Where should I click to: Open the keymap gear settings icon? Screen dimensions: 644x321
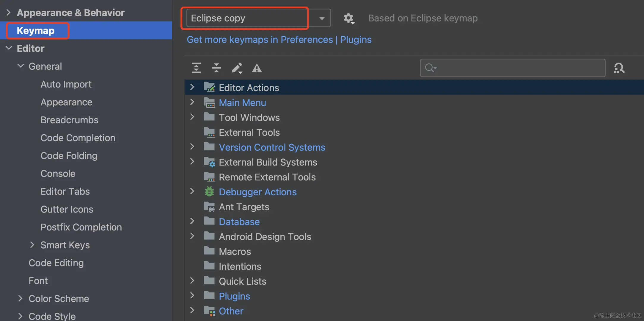pyautogui.click(x=348, y=18)
